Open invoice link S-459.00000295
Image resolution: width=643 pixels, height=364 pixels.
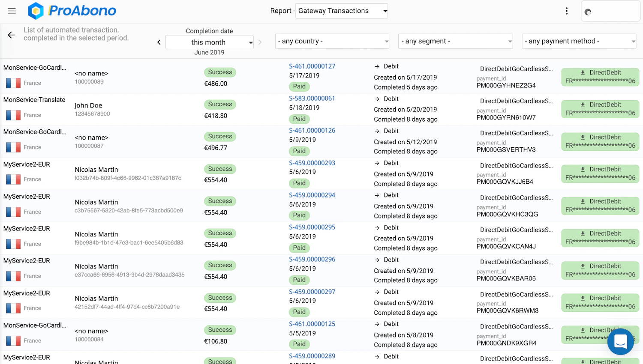[312, 227]
